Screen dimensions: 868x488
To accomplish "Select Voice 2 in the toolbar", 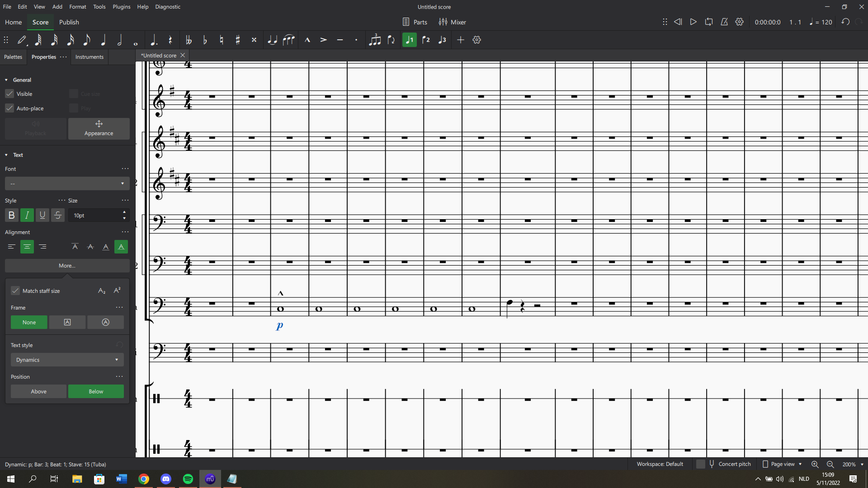I will (x=425, y=40).
